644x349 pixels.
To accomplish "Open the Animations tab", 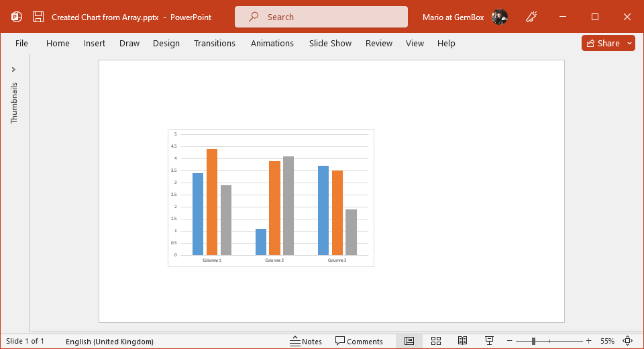I will (x=272, y=43).
